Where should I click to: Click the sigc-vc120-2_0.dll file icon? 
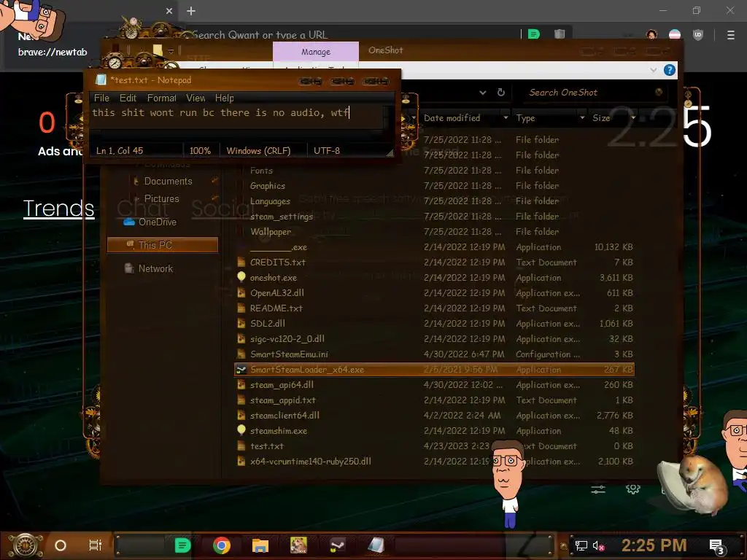tap(241, 338)
